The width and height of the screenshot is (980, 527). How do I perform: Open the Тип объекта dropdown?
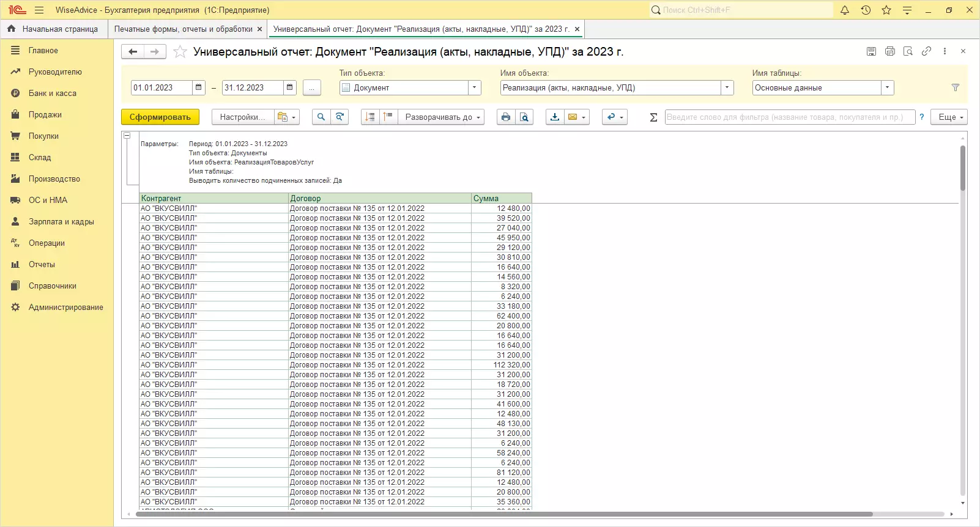tap(474, 88)
